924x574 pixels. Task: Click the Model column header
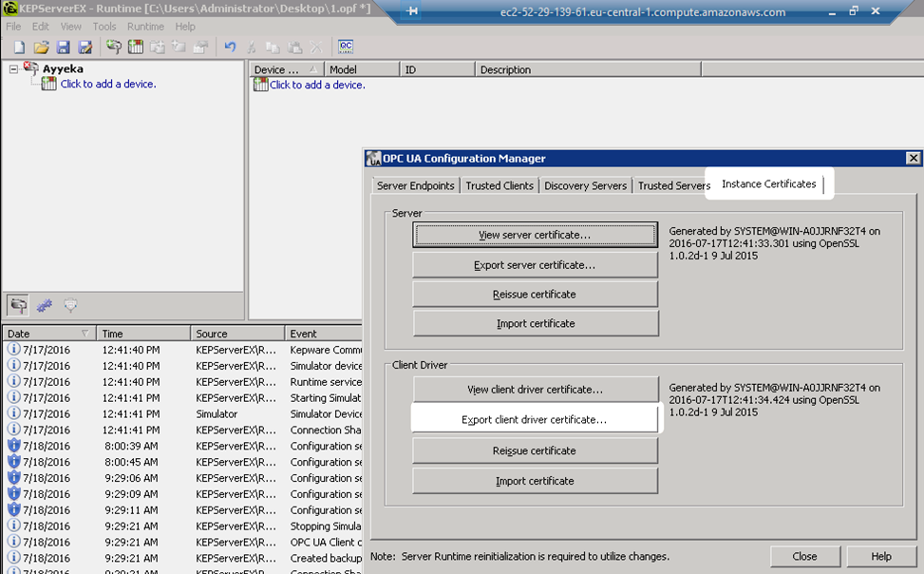click(362, 69)
